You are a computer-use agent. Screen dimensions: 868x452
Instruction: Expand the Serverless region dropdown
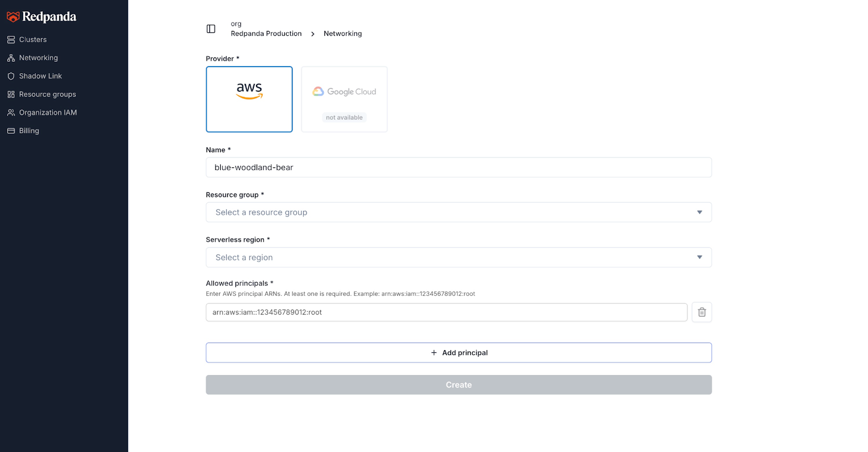click(458, 257)
